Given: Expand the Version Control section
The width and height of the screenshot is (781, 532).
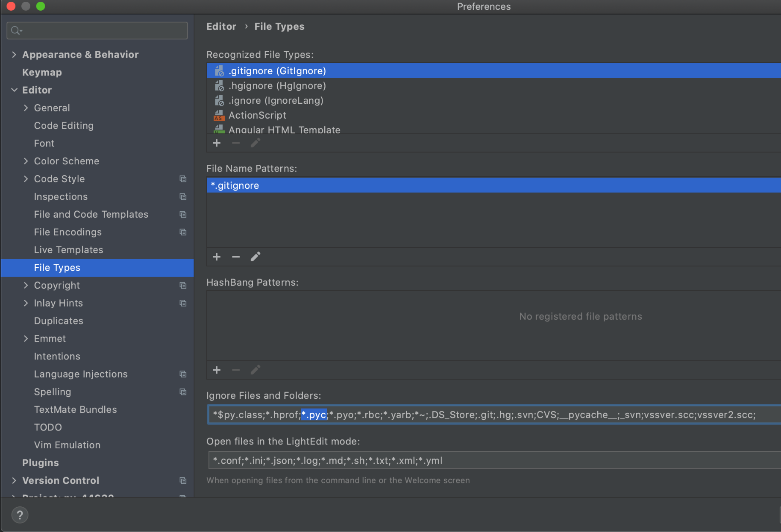Looking at the screenshot, I should 14,480.
